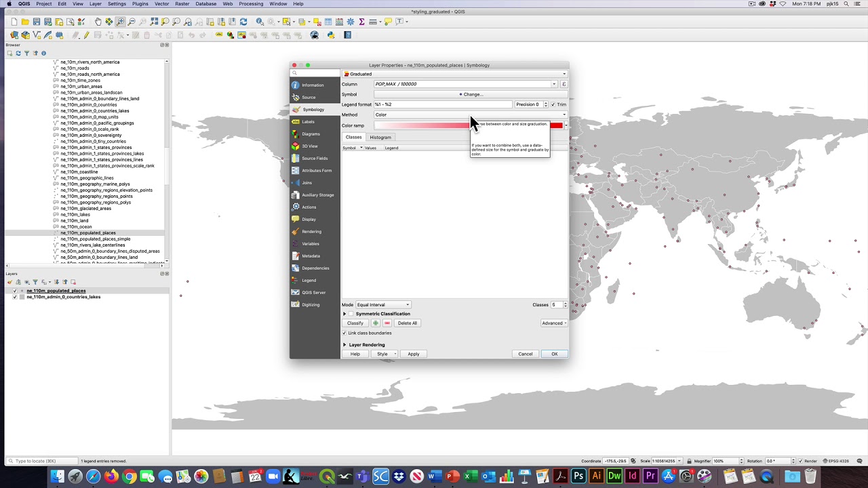Open the Variables page
The width and height of the screenshot is (868, 488).
pos(315,244)
